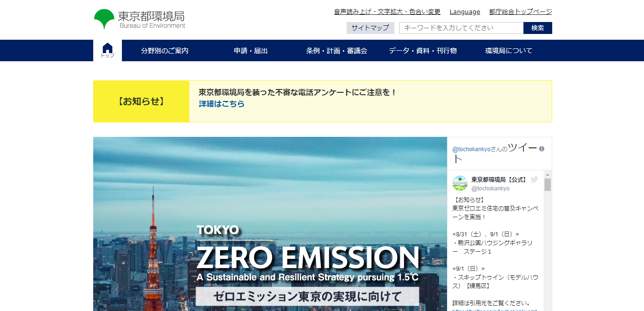Focus the keyword search input field
644x311 pixels.
pos(461,28)
